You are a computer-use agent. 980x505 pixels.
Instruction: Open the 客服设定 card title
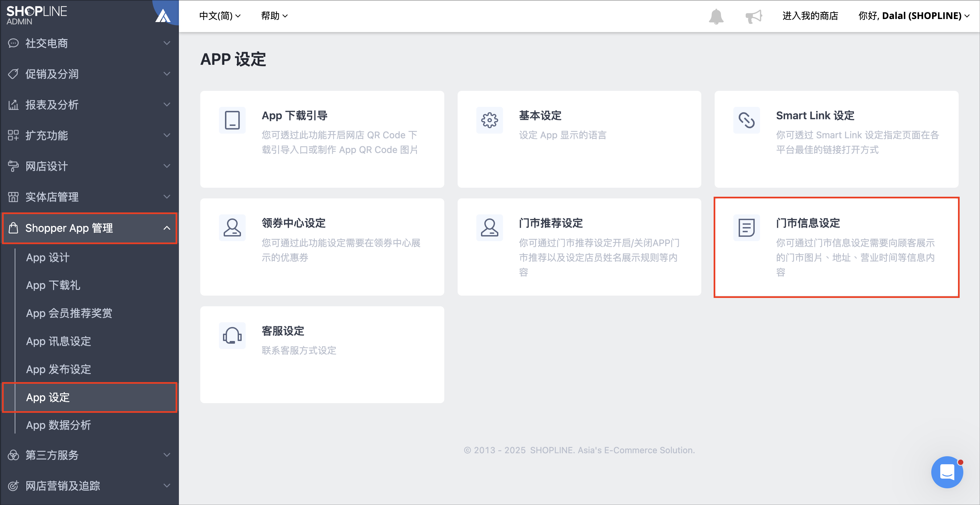point(283,331)
